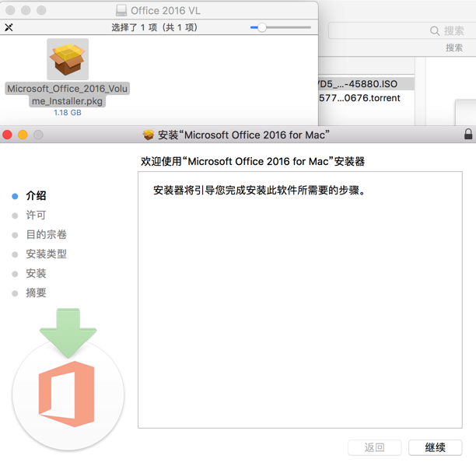Select the 目的宗卷 installer step

[x=46, y=234]
